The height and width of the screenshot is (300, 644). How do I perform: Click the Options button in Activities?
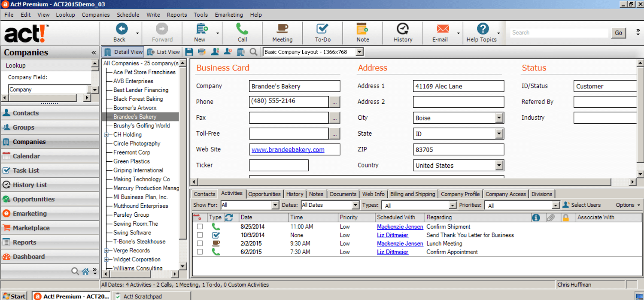tap(628, 205)
